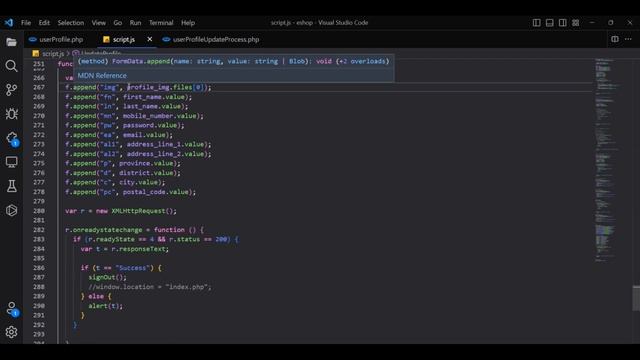Close the script.js tab
The height and width of the screenshot is (360, 640).
coord(149,39)
